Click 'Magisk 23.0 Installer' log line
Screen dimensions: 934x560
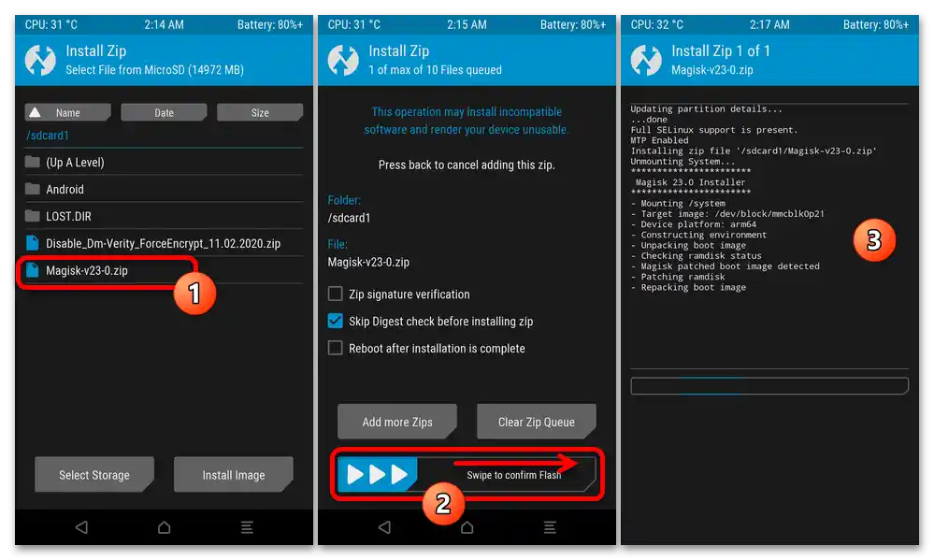[x=690, y=182]
